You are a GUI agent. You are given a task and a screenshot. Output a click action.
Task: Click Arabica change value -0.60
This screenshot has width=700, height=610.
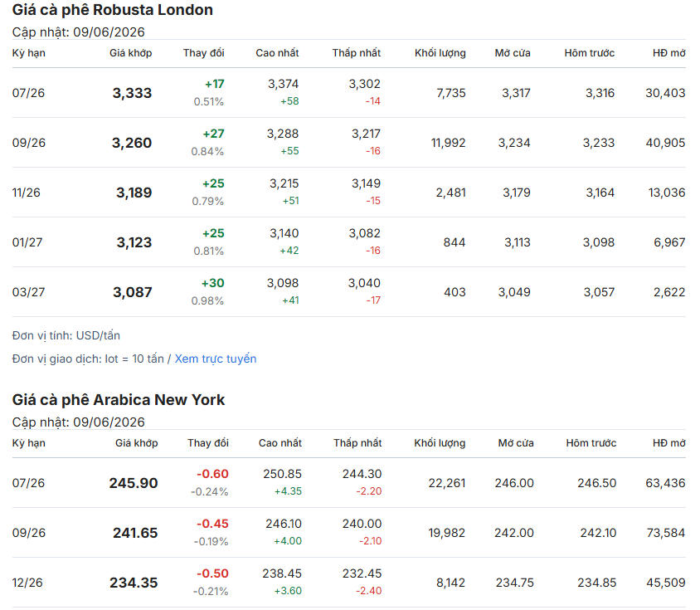[212, 474]
